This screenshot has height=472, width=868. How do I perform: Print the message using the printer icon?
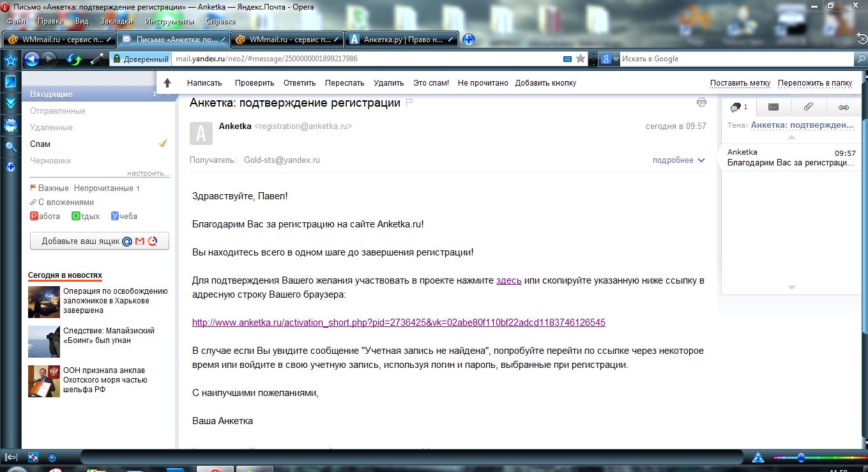pyautogui.click(x=701, y=103)
